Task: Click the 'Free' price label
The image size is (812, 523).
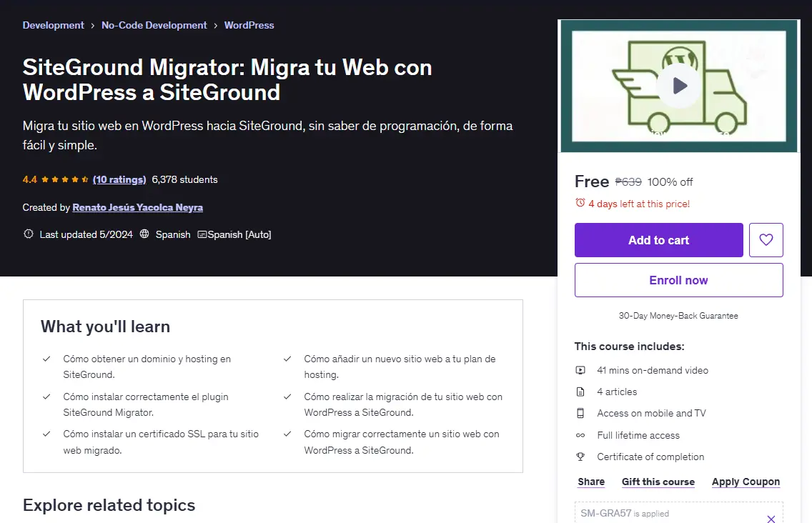Action: coord(592,181)
